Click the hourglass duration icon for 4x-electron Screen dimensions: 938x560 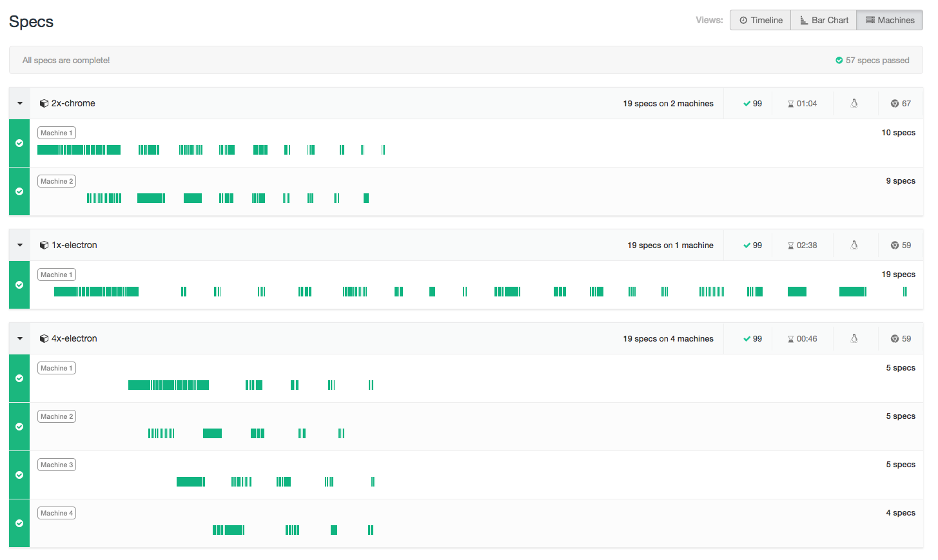click(791, 339)
